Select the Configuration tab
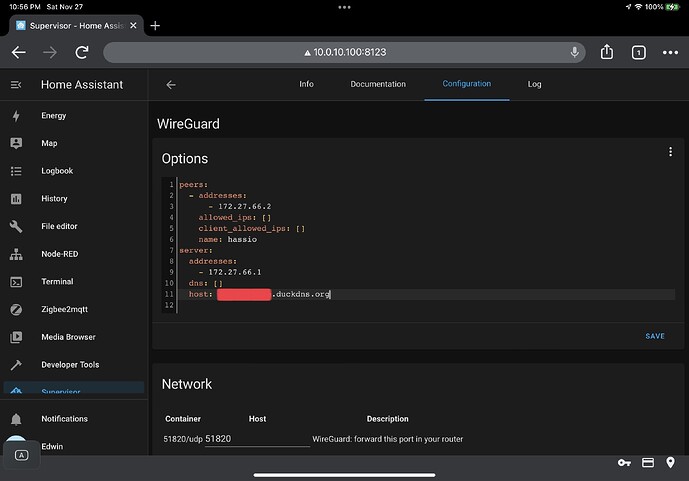The image size is (689, 481). 467,83
